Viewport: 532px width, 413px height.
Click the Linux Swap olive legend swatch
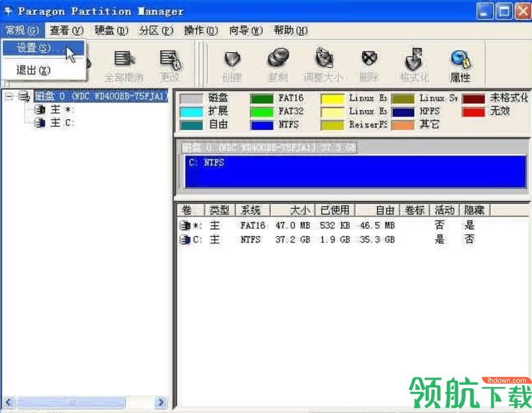[x=402, y=99]
